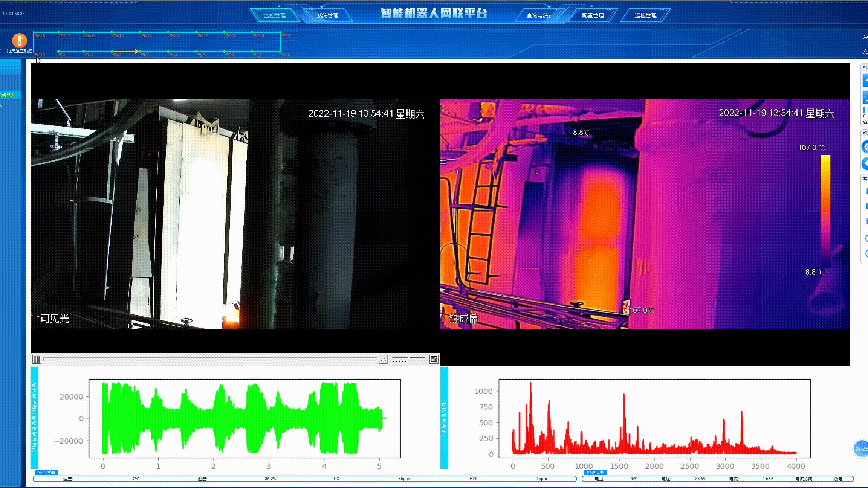Image resolution: width=868 pixels, height=488 pixels.
Task: Click the 点位3 marker on route map
Action: [x=140, y=51]
